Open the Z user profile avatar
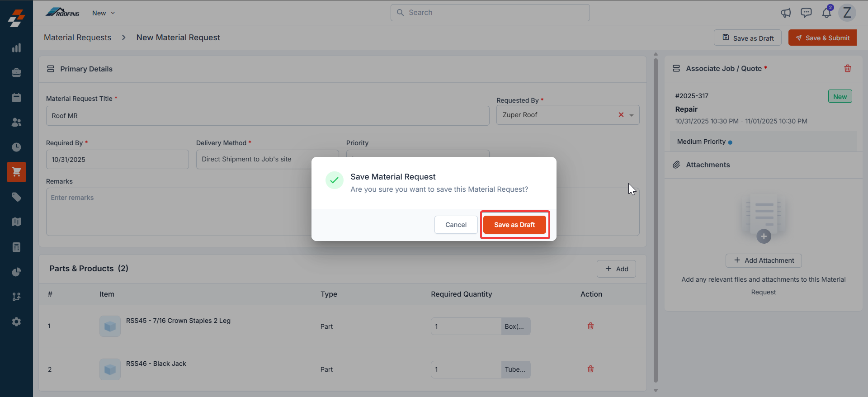The image size is (868, 397). (x=847, y=13)
